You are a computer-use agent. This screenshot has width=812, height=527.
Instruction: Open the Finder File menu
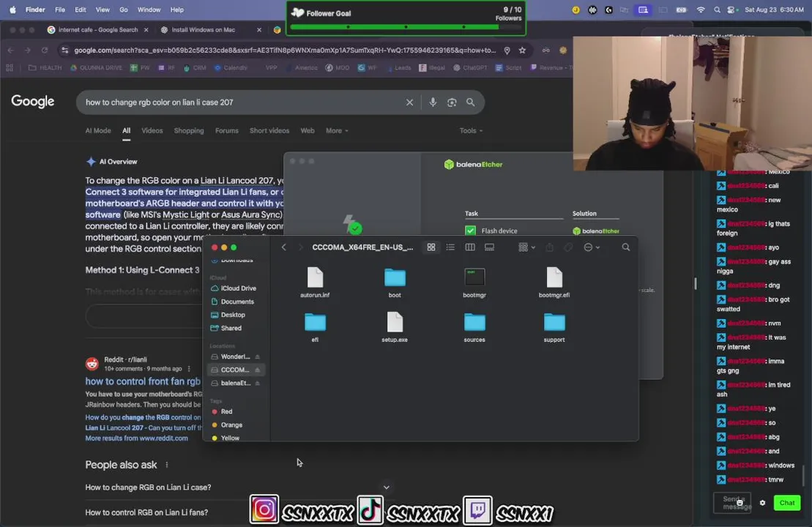click(60, 10)
